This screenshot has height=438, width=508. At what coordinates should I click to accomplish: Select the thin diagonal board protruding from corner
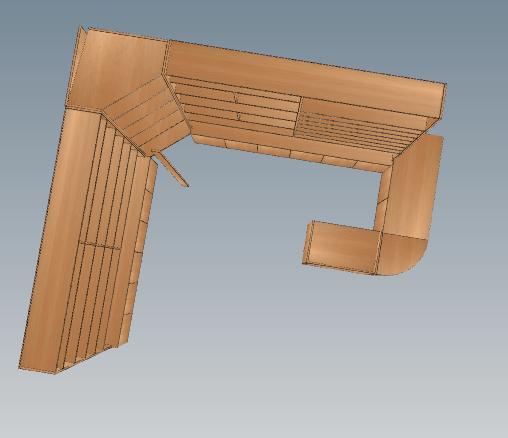click(x=170, y=168)
